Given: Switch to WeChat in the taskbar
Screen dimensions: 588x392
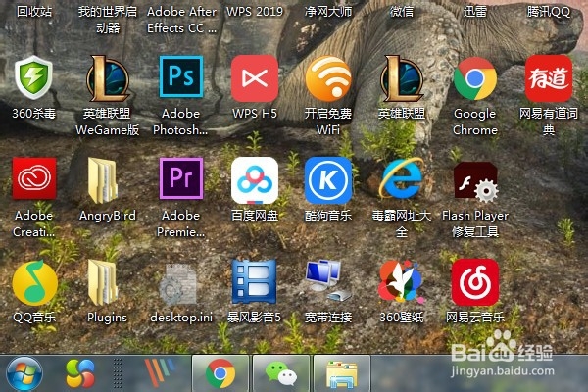Looking at the screenshot, I should pyautogui.click(x=281, y=373).
